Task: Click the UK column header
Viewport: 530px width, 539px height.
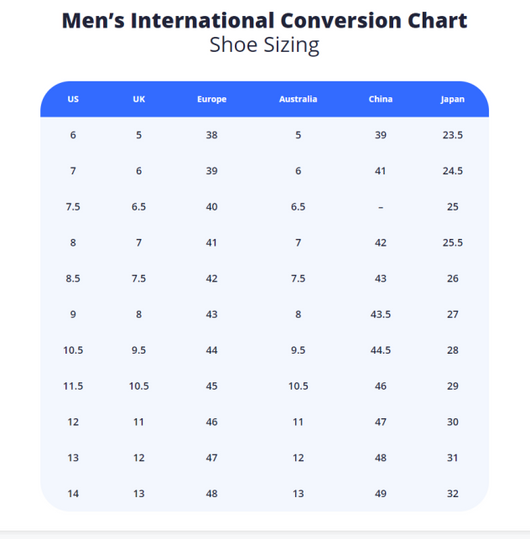Action: click(139, 99)
